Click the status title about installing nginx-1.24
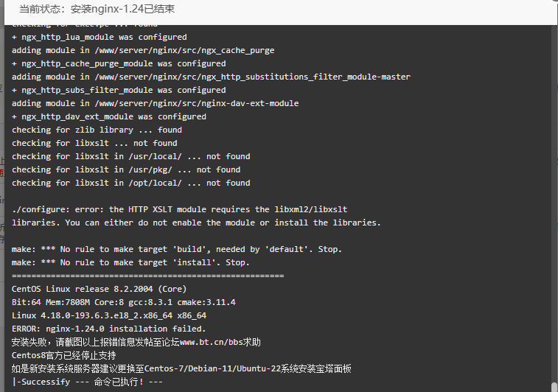Screen dimensions: 558x392 point(97,9)
